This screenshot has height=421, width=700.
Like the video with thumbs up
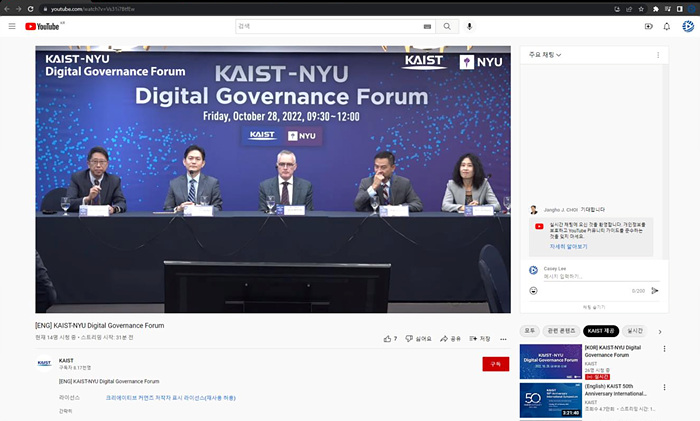390,339
